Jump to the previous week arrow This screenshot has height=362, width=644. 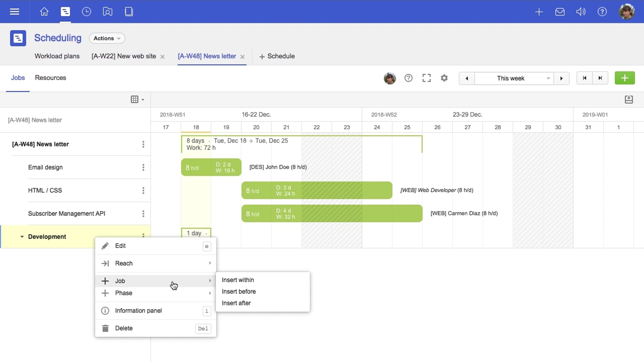[467, 78]
